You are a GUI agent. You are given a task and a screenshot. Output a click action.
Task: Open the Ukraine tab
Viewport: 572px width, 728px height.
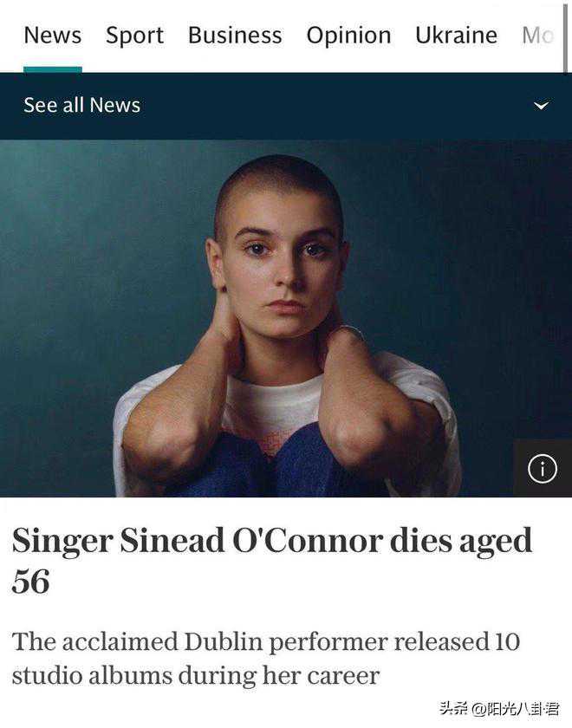[x=456, y=36]
